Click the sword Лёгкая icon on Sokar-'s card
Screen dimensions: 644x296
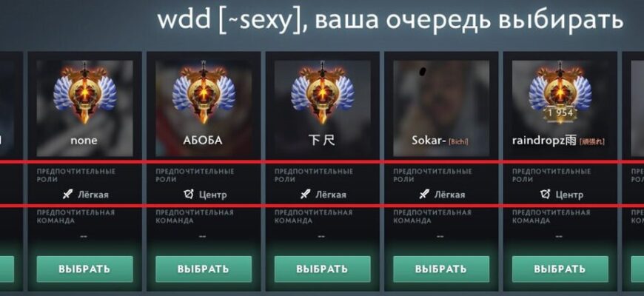click(x=424, y=195)
